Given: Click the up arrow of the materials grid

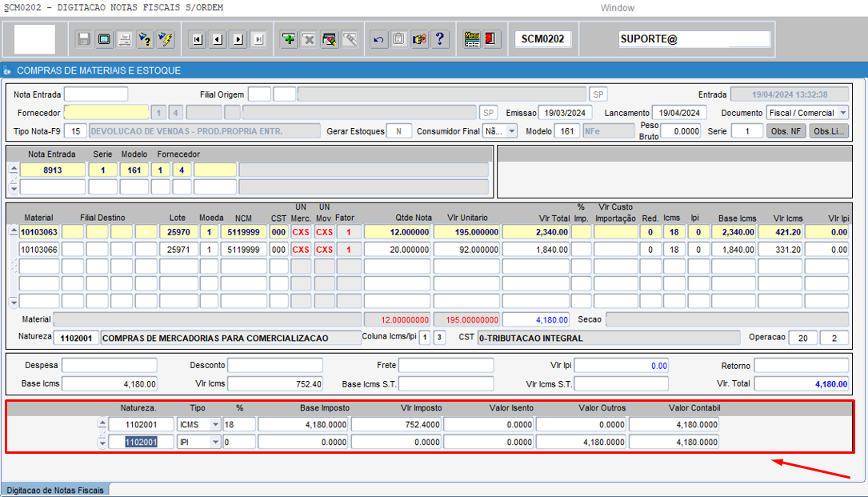Looking at the screenshot, I should 14,230.
